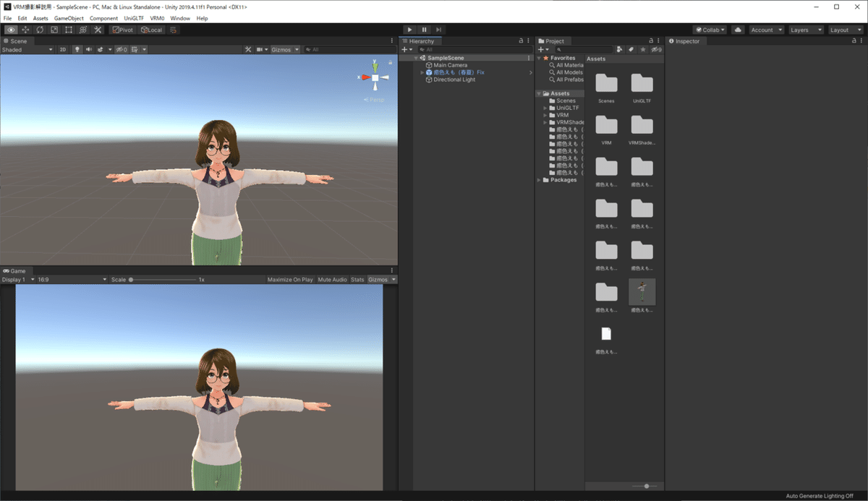Expand UniGLTF folder in Project tree
Screen dimensions: 868x501
tap(545, 108)
